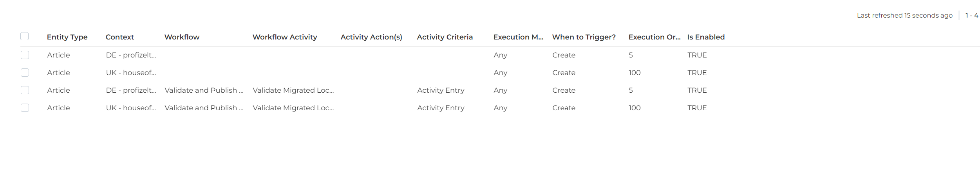980x174 pixels.
Task: Click Activity Entry cell in the UK row
Action: coord(441,108)
